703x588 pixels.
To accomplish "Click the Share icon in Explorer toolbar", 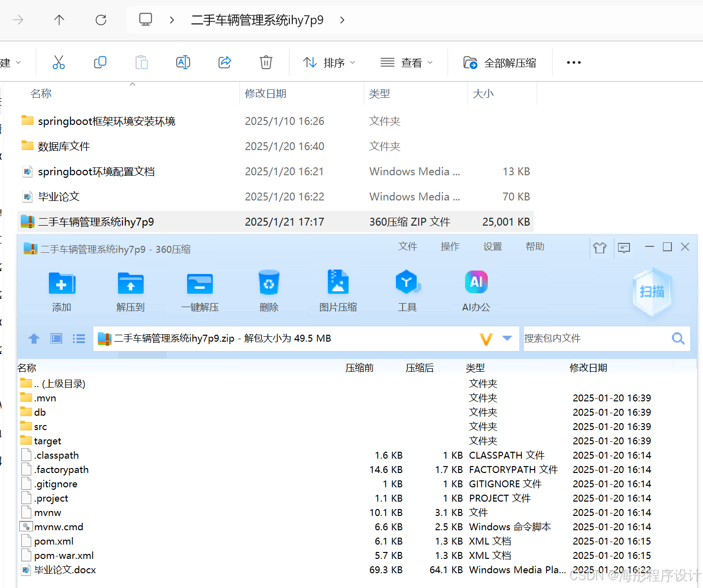I will [225, 62].
